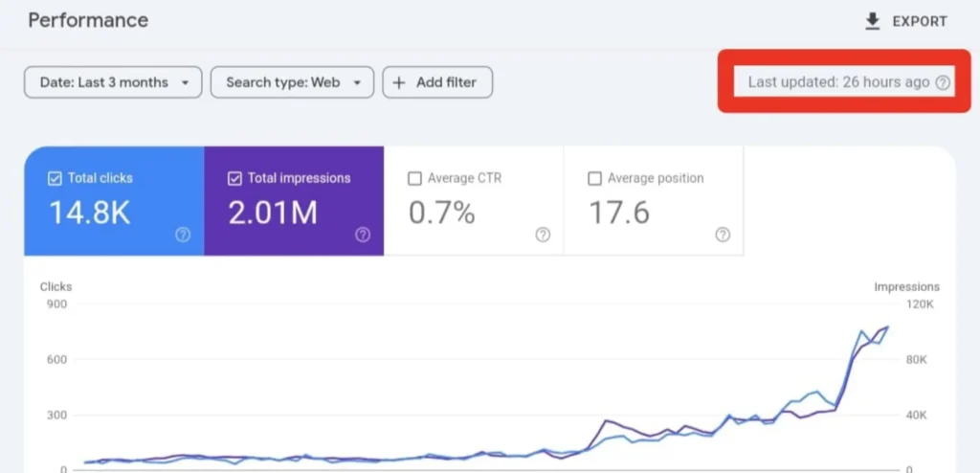Uncheck the Total impressions checkbox
The width and height of the screenshot is (980, 473).
(x=234, y=178)
